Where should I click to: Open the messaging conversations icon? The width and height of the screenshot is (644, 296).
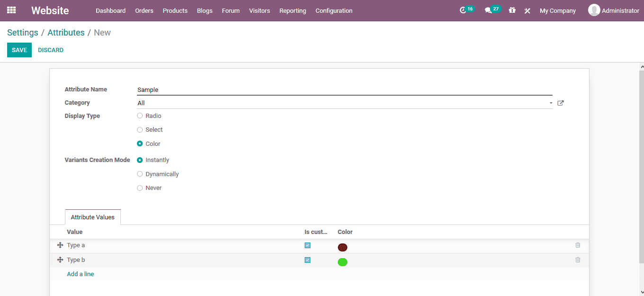click(490, 10)
